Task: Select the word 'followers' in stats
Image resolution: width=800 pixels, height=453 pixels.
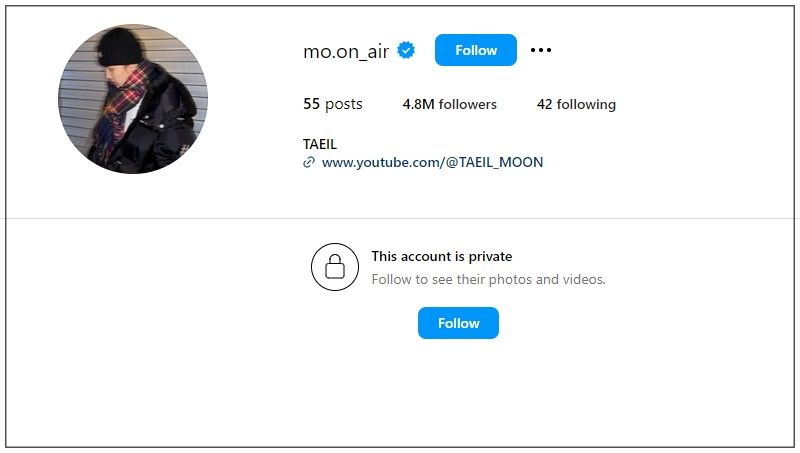Action: tap(467, 104)
